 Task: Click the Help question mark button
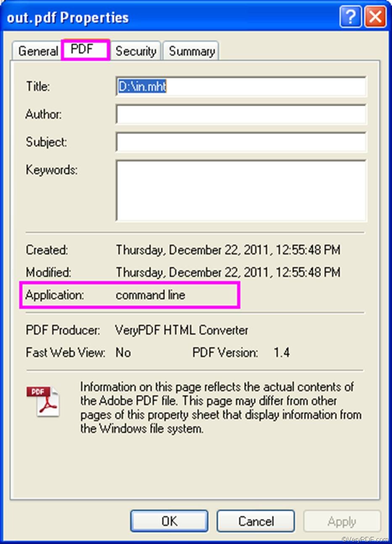pos(351,17)
